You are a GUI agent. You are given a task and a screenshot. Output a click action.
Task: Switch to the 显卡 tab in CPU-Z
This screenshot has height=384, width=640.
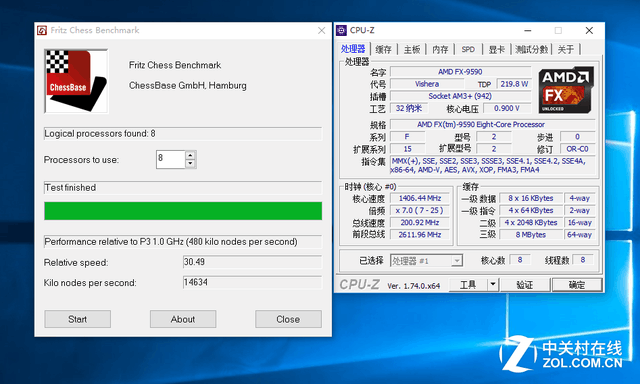[x=497, y=50]
